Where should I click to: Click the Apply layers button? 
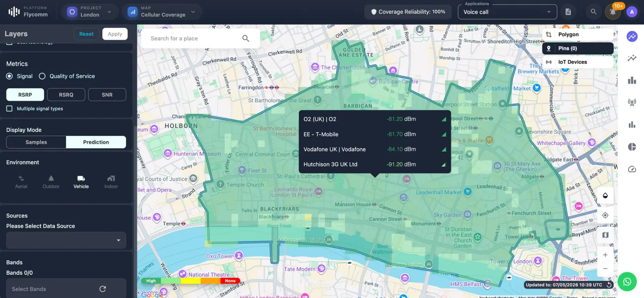(115, 34)
